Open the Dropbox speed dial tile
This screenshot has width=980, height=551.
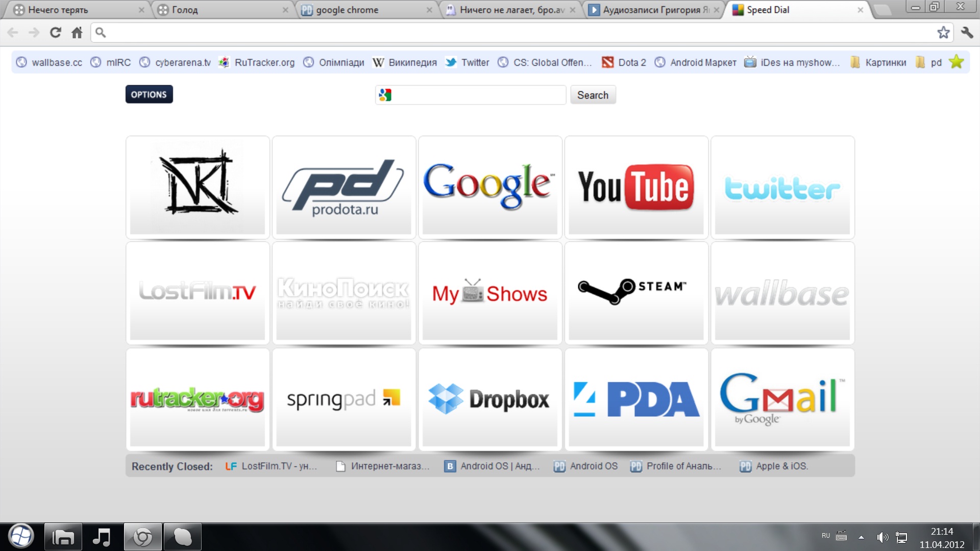point(490,399)
